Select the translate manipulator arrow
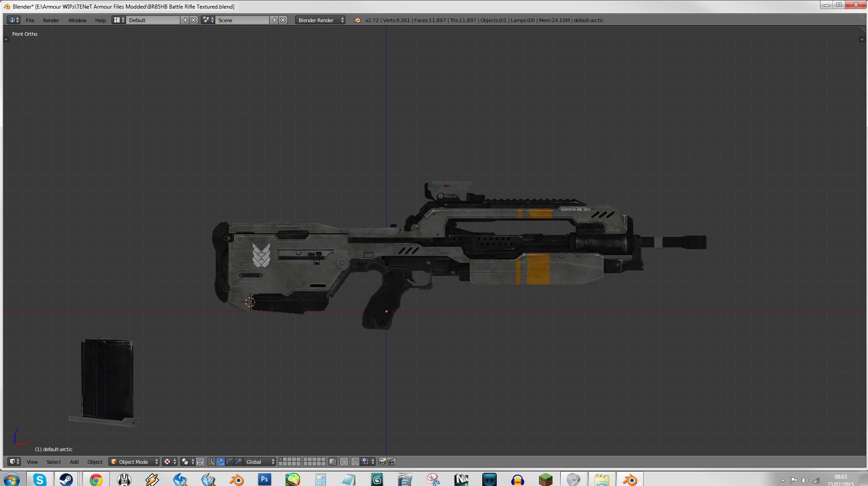Screen dimensions: 868x486 (x=220, y=462)
